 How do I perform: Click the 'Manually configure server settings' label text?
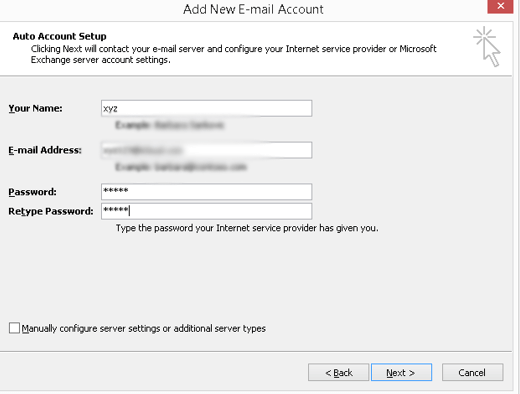click(144, 328)
